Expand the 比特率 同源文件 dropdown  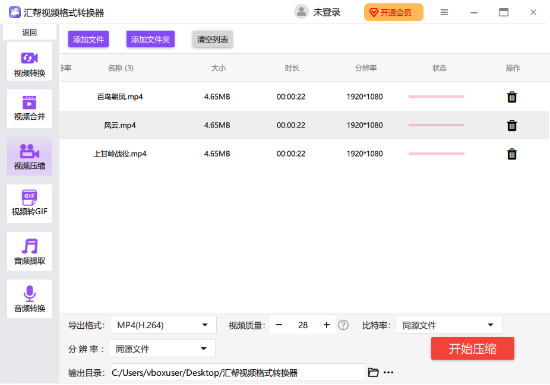point(449,325)
